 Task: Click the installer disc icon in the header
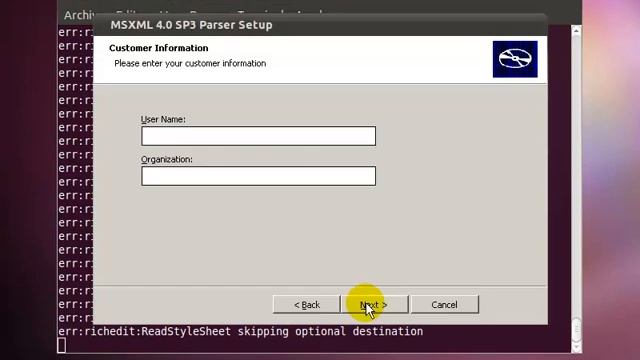tap(515, 59)
